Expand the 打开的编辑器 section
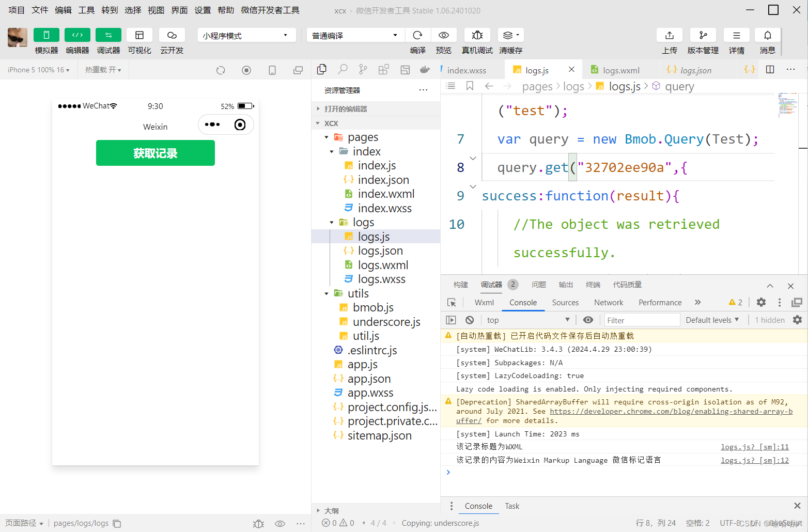 (x=377, y=109)
